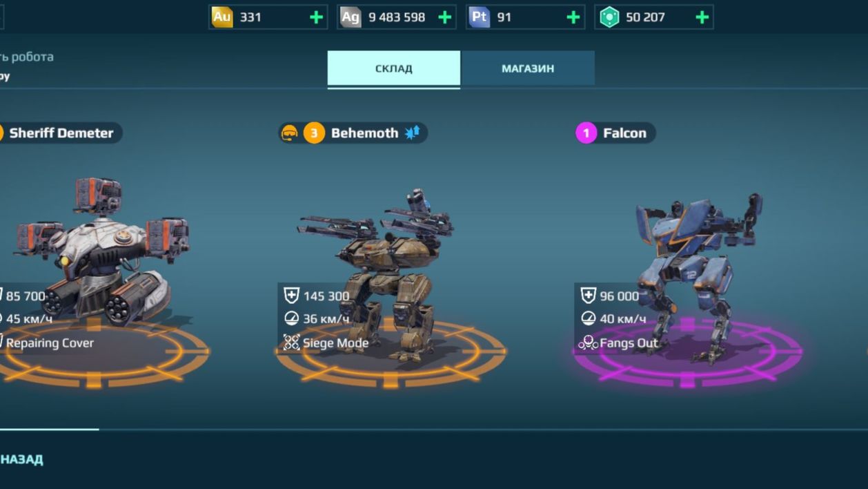Go back with the НАЗАД button
868x489 pixels.
point(22,459)
